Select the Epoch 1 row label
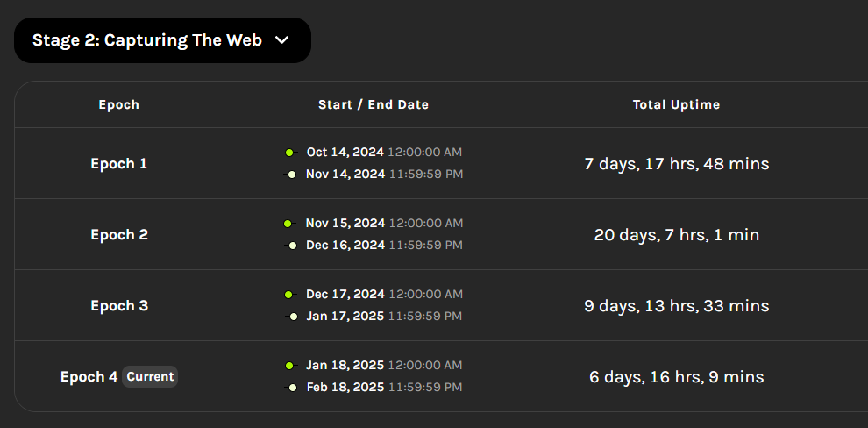 click(x=118, y=164)
